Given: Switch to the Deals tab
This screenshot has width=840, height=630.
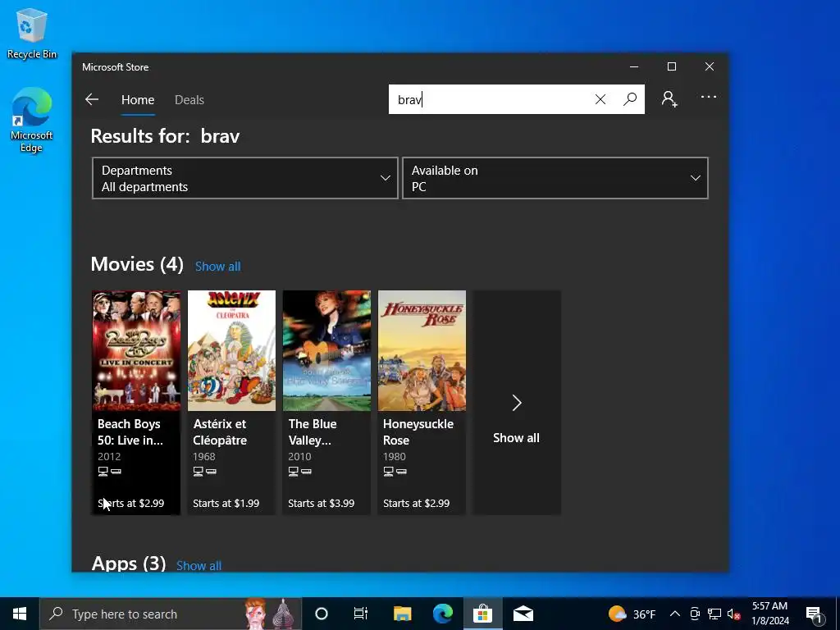Looking at the screenshot, I should tap(189, 100).
